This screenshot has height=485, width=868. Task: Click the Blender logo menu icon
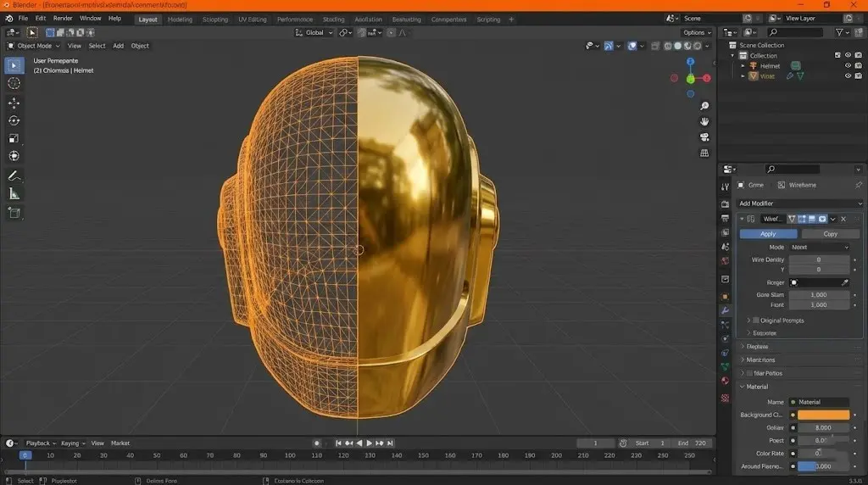coord(8,19)
